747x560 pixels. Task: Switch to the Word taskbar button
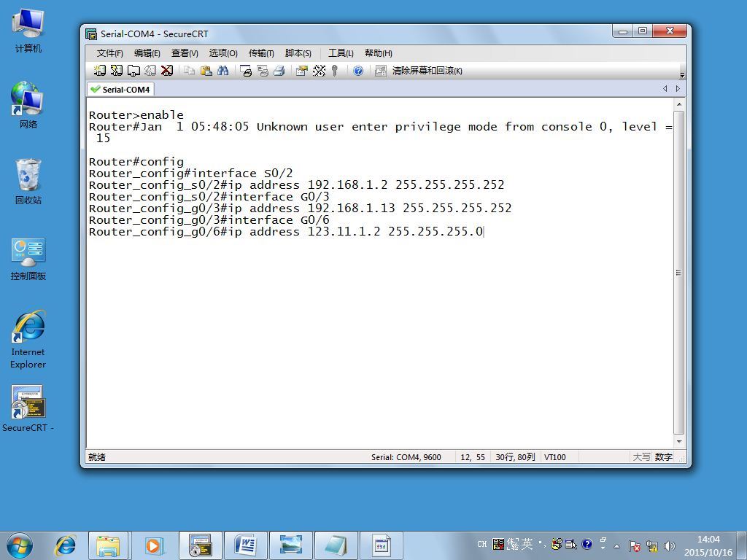click(x=246, y=545)
